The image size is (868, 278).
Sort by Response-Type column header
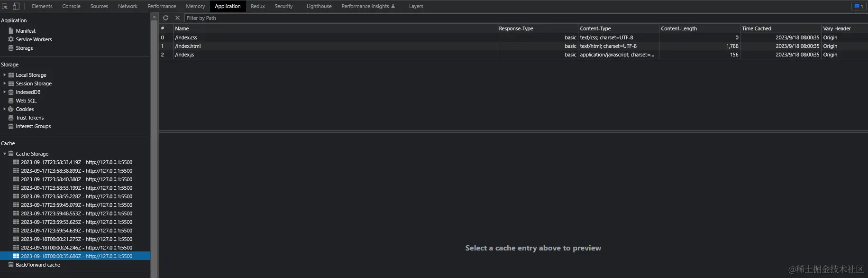(x=537, y=28)
